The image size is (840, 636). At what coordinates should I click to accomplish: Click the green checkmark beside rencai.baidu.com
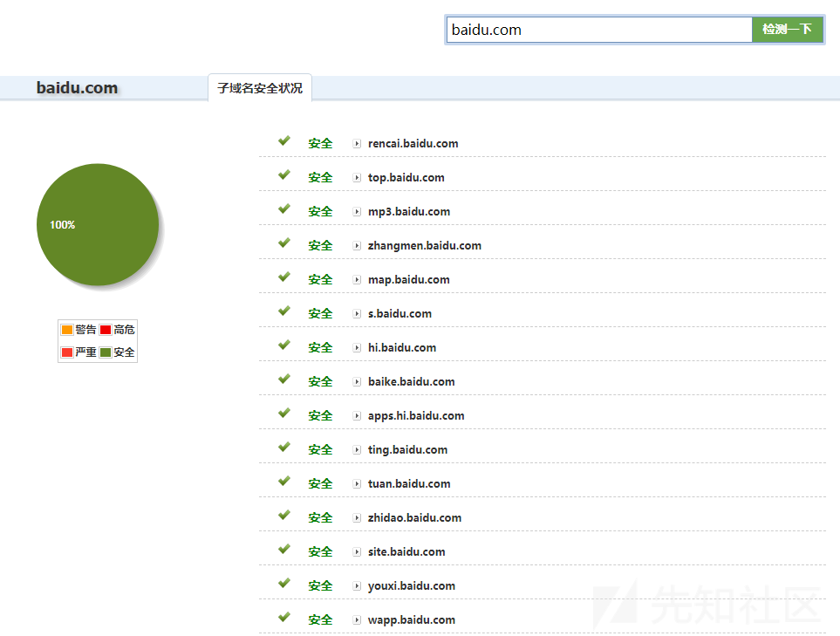point(284,140)
